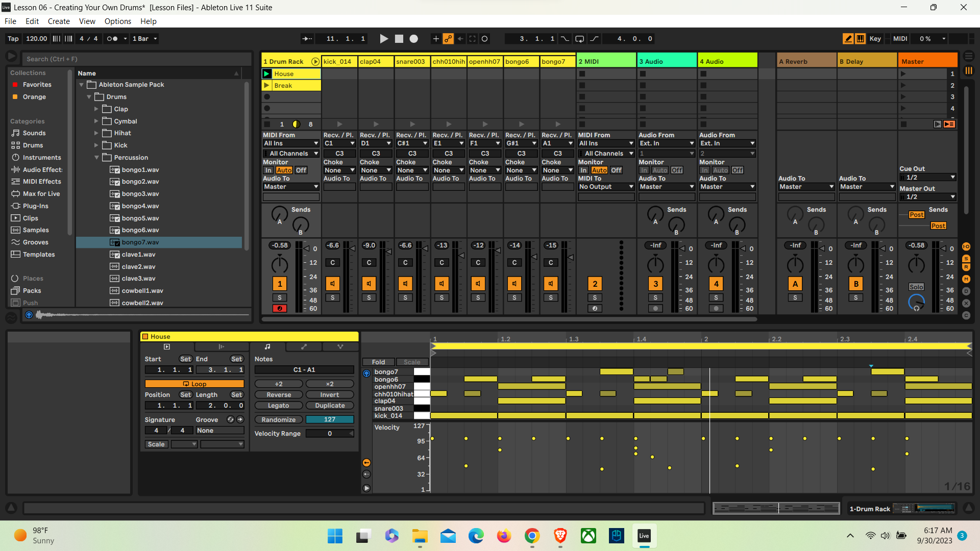Open Xbox app from the taskbar
980x551 pixels.
589,536
